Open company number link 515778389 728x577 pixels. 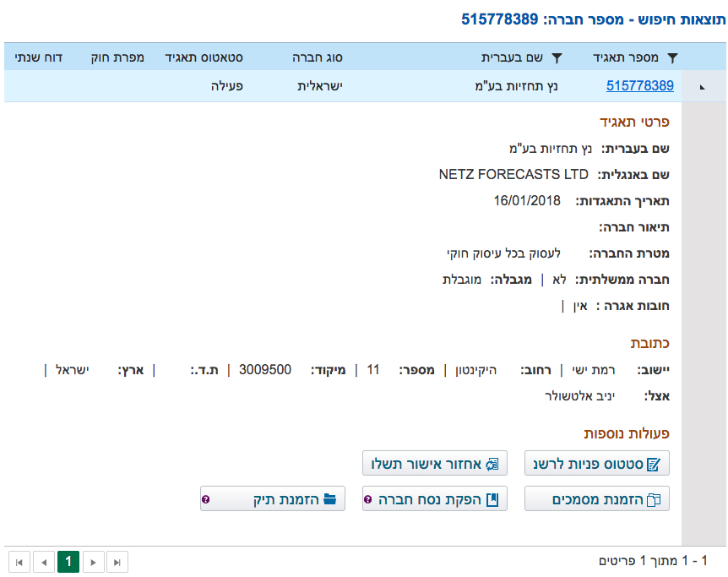pos(640,86)
